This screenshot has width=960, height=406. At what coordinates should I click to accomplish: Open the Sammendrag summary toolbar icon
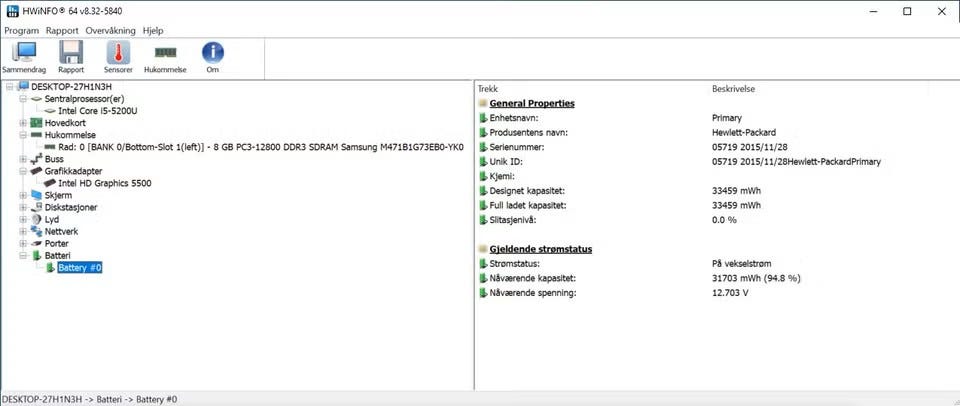pos(24,53)
